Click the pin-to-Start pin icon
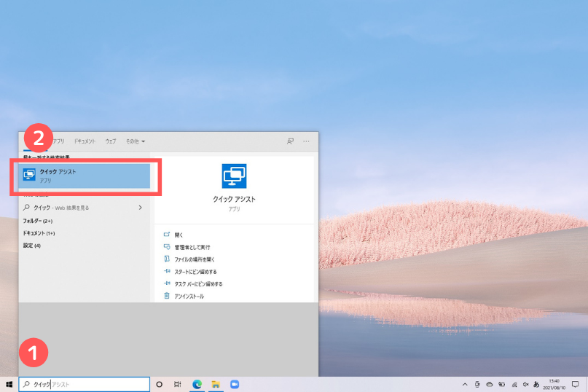The height and width of the screenshot is (392, 588). pos(167,271)
